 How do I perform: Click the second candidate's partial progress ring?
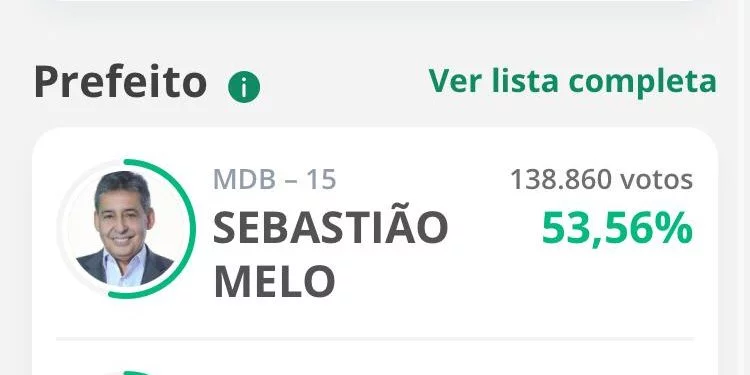point(136,373)
